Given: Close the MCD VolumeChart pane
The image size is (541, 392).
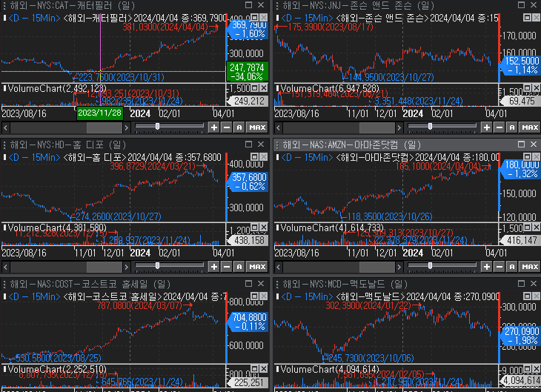Looking at the screenshot, I should click(537, 369).
